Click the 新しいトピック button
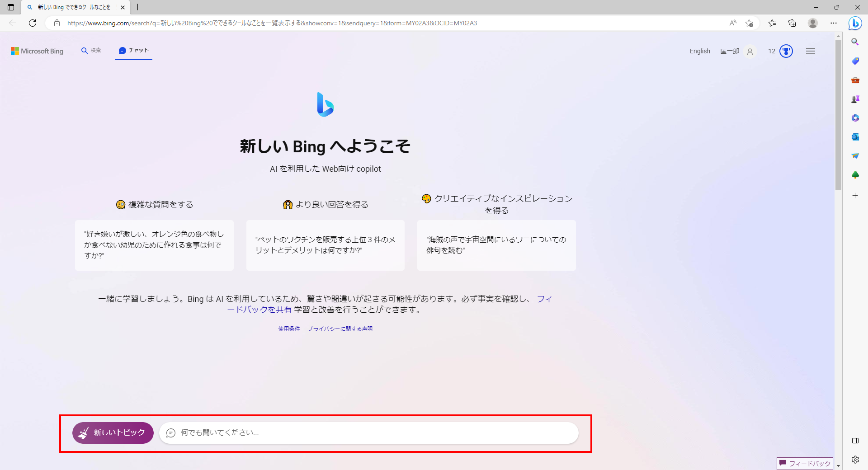868x470 pixels. pos(113,433)
